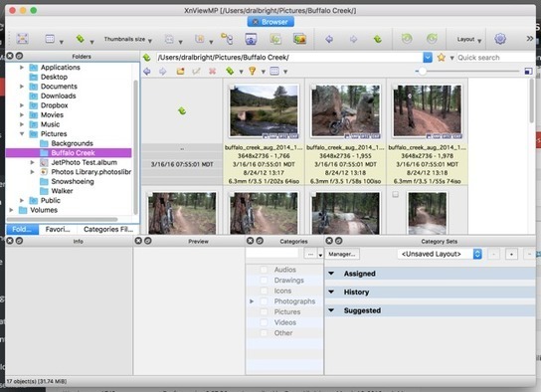This screenshot has width=541, height=392.
Task: Open the Thumbnails size dropdown
Action: [128, 40]
